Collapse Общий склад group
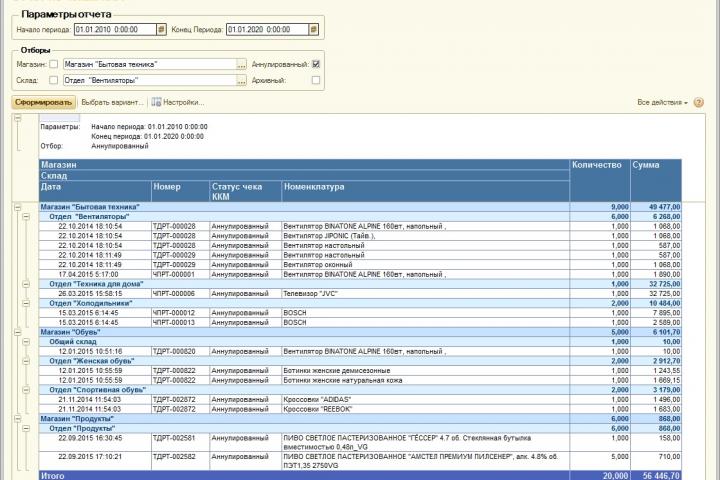 26,342
